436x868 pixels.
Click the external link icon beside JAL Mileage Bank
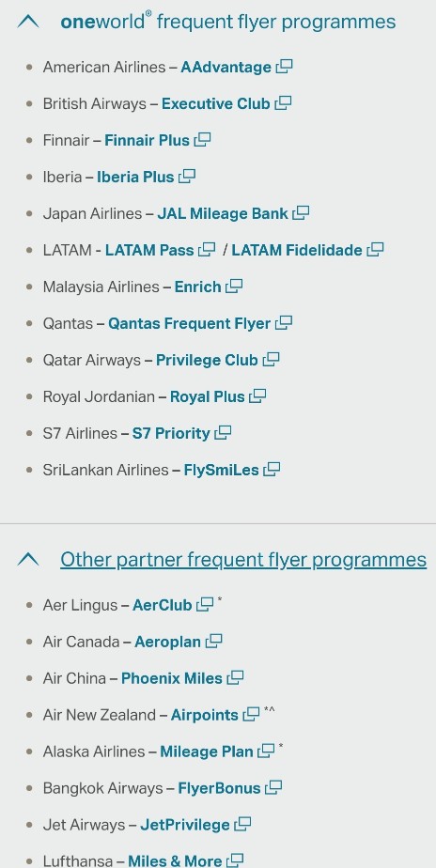[x=301, y=213]
